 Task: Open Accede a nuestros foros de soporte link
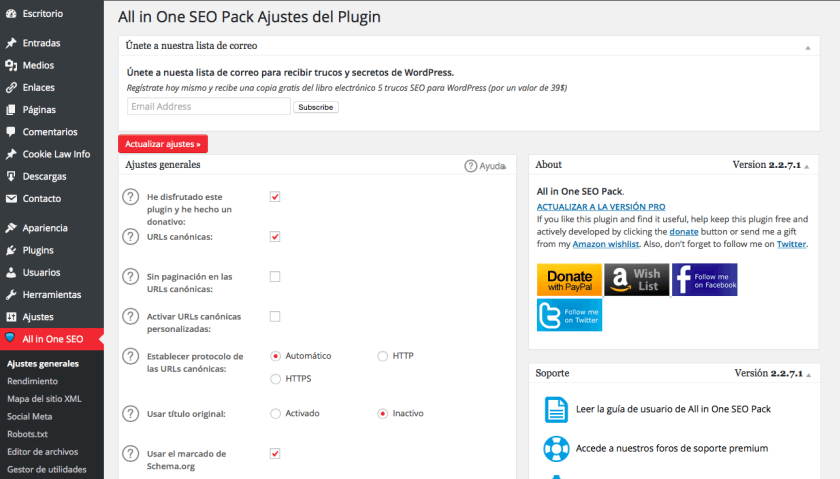click(x=672, y=448)
